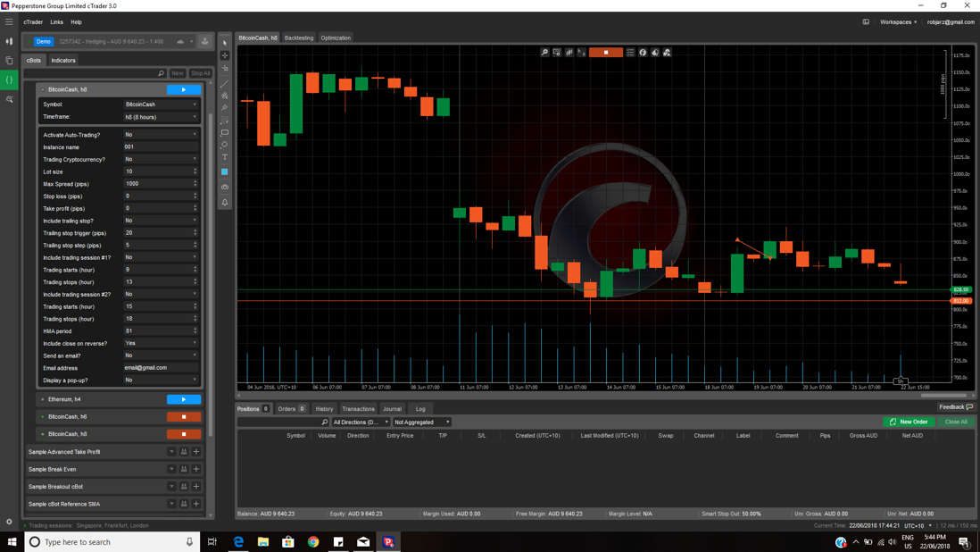Open the hamburger menu at top left

(10, 21)
